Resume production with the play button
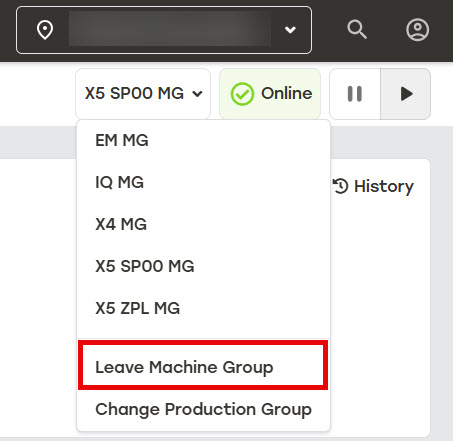Image resolution: width=453 pixels, height=441 pixels. 406,94
